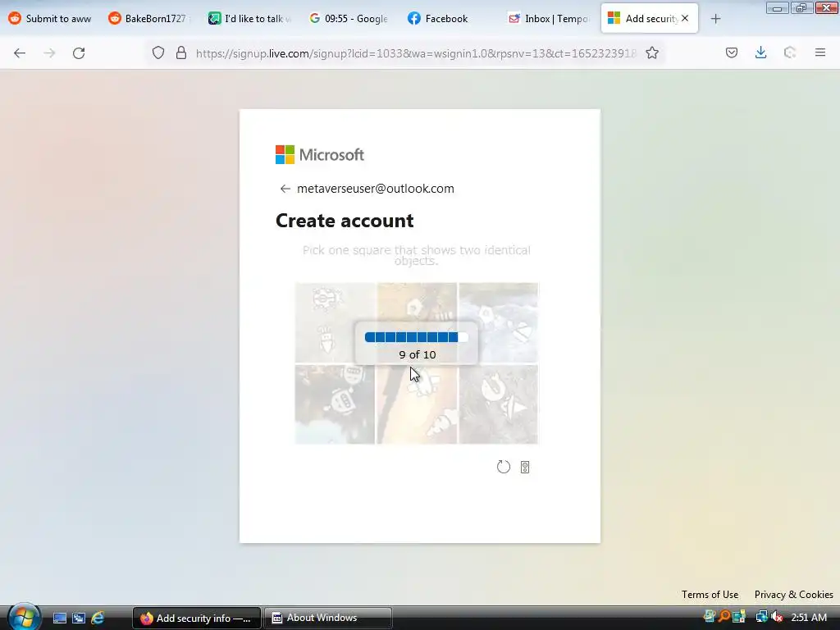Switch to I'd like to talk tab
The width and height of the screenshot is (840, 630).
tap(249, 19)
